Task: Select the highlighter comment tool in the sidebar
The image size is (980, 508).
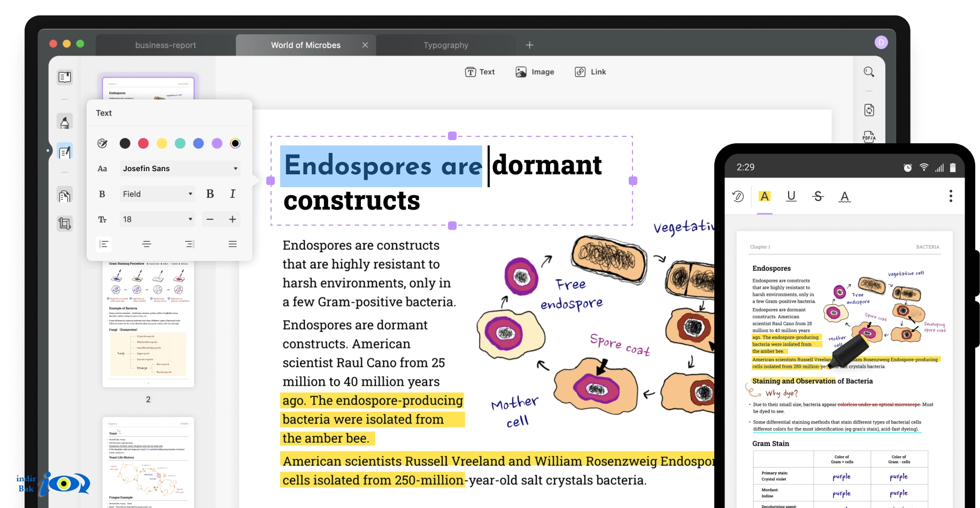Action: (65, 122)
